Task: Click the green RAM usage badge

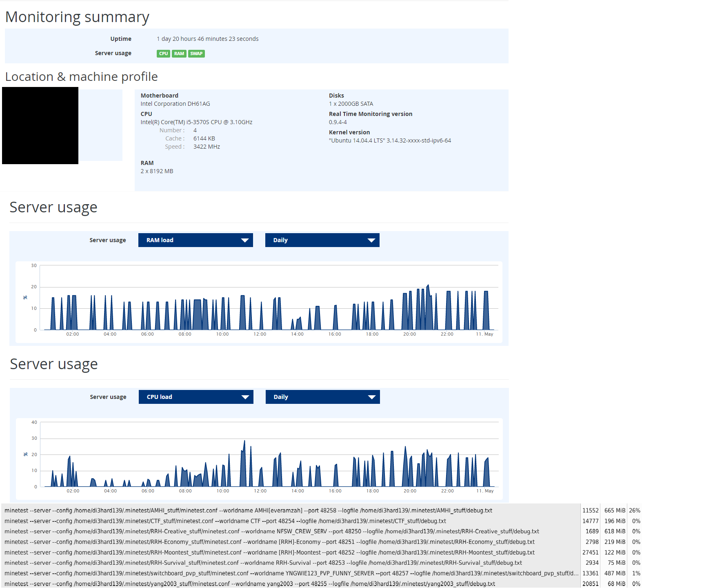Action: click(179, 53)
